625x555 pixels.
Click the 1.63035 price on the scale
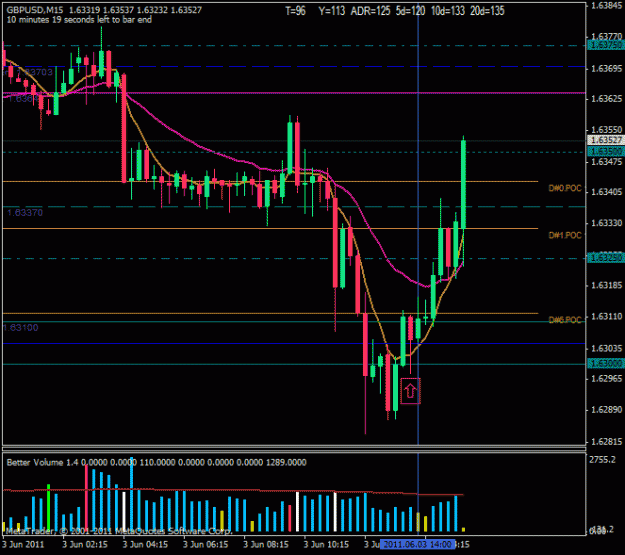click(x=607, y=348)
